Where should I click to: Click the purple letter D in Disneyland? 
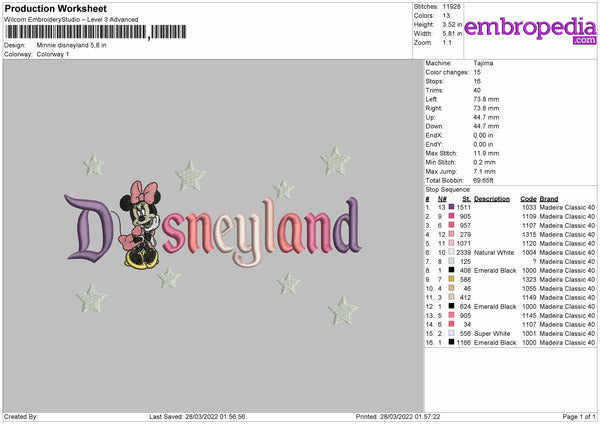point(89,228)
